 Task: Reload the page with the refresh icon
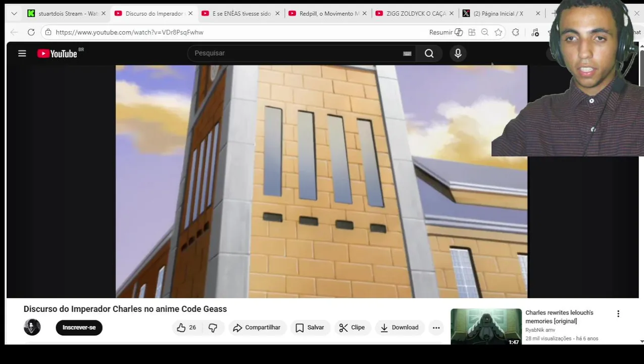tap(31, 32)
